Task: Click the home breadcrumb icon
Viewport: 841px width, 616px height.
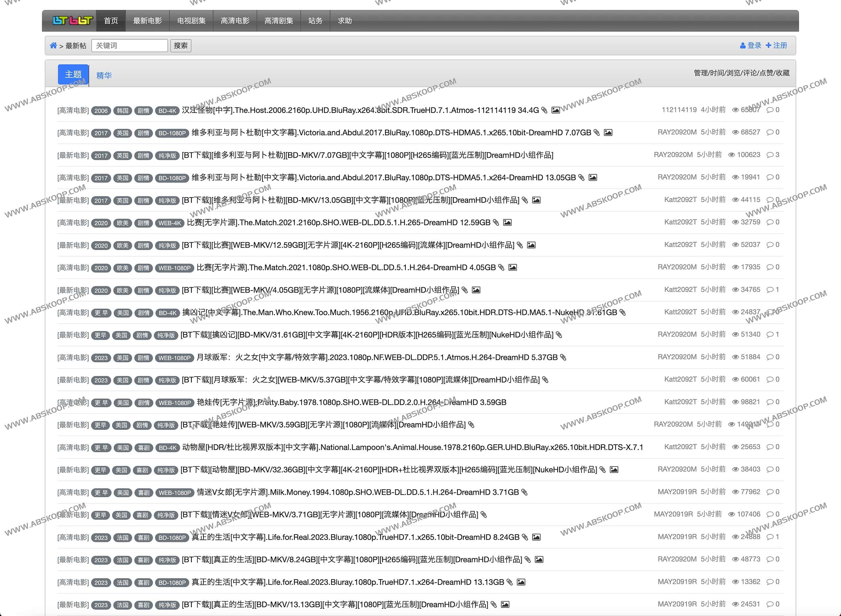Action: pos(53,46)
